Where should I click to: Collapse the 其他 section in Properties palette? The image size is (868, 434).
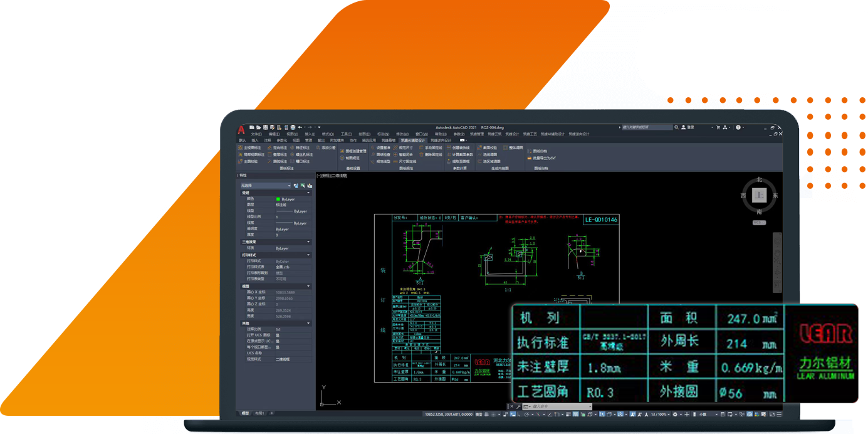308,324
